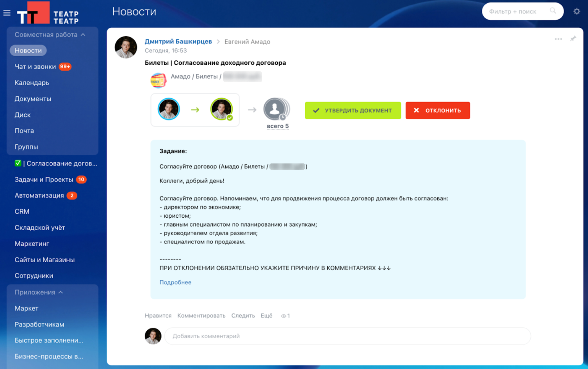The height and width of the screenshot is (369, 588).
Task: Select Новости in sidebar
Action: pos(28,50)
